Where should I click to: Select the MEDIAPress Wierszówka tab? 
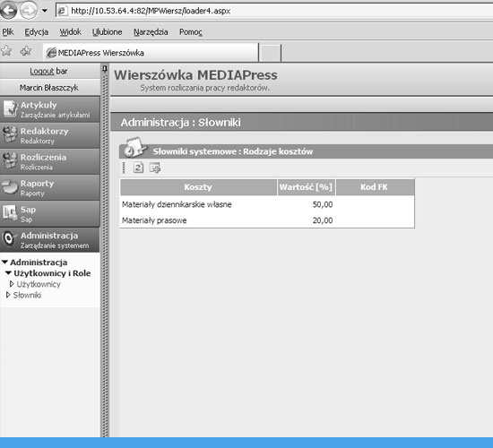pyautogui.click(x=151, y=53)
